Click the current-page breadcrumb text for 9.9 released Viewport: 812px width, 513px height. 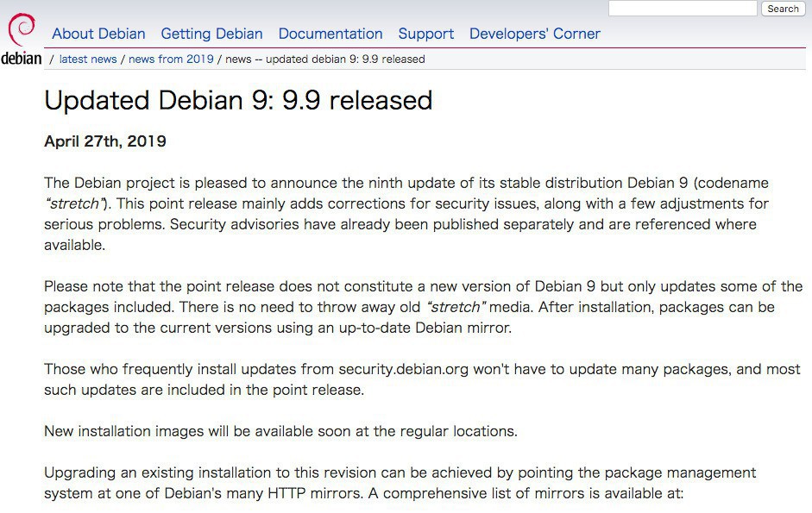(x=324, y=59)
